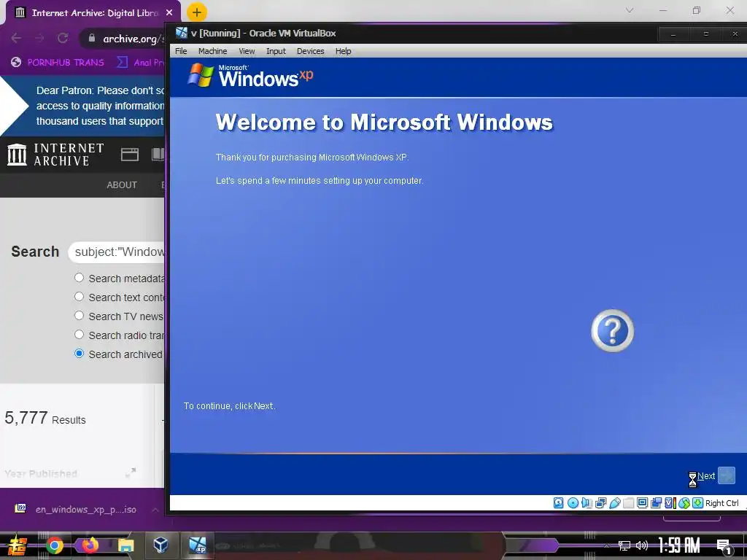Image resolution: width=747 pixels, height=560 pixels.
Task: Open the View menu in VirtualBox
Action: click(247, 51)
